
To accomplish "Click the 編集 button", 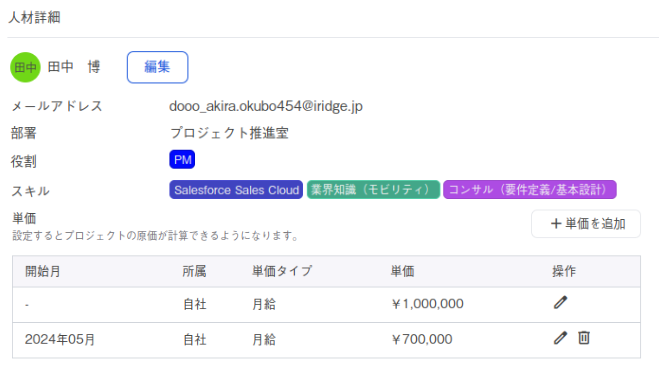I will tap(158, 67).
